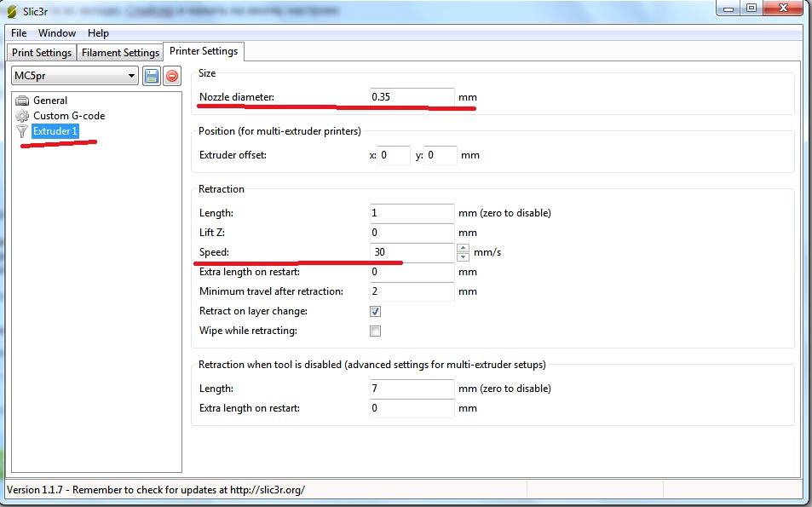The height and width of the screenshot is (507, 812).
Task: Click Retraction Extra length on restart field
Action: [x=412, y=272]
